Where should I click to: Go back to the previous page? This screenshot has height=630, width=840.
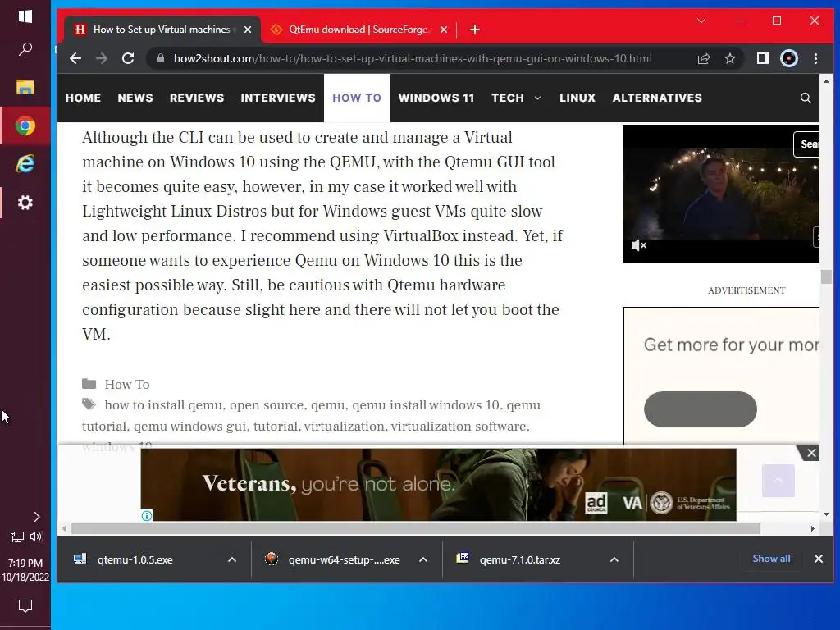(x=75, y=58)
